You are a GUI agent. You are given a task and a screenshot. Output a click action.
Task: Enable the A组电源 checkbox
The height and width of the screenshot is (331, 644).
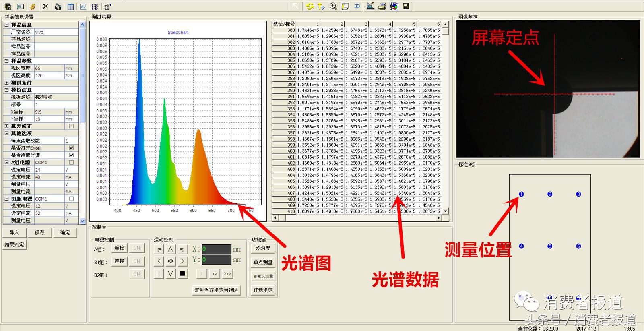(72, 162)
